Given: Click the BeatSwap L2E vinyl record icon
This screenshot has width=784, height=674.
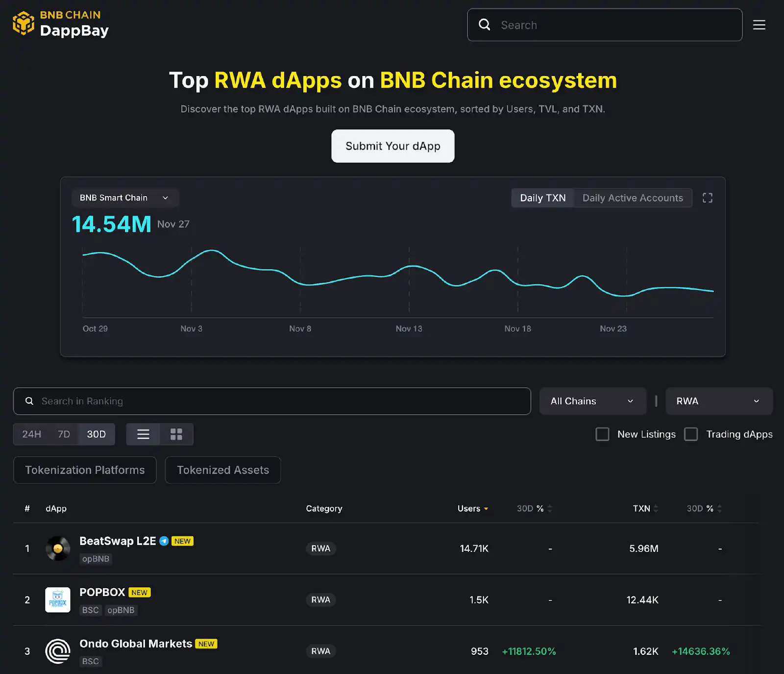Looking at the screenshot, I should click(57, 549).
